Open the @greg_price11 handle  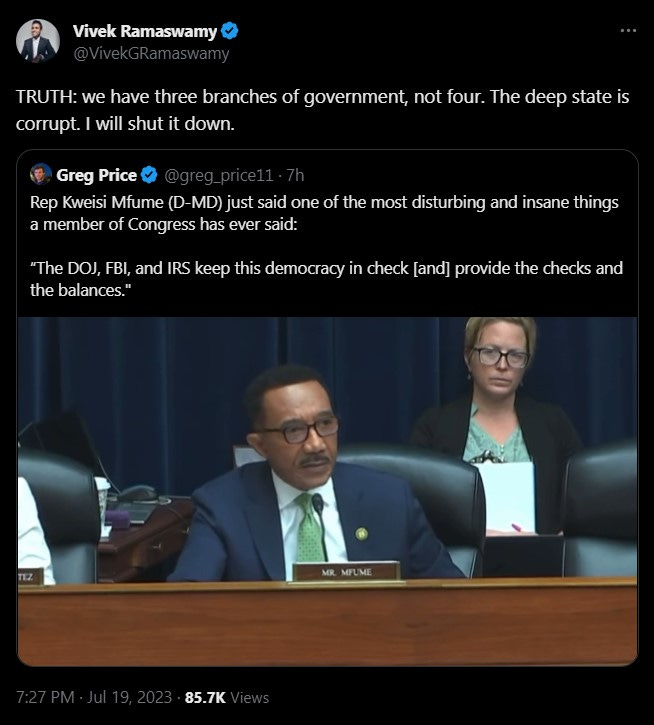coord(219,176)
